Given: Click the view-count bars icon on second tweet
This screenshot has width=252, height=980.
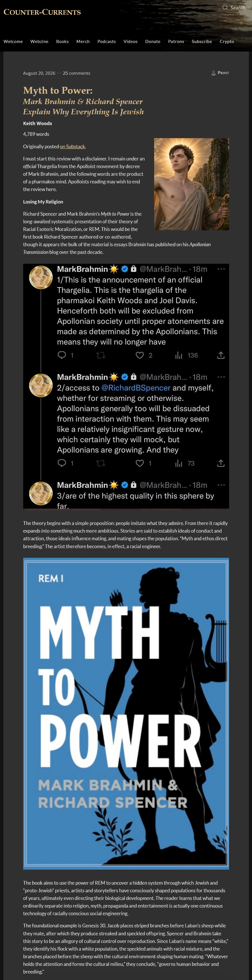Looking at the screenshot, I should (x=179, y=463).
